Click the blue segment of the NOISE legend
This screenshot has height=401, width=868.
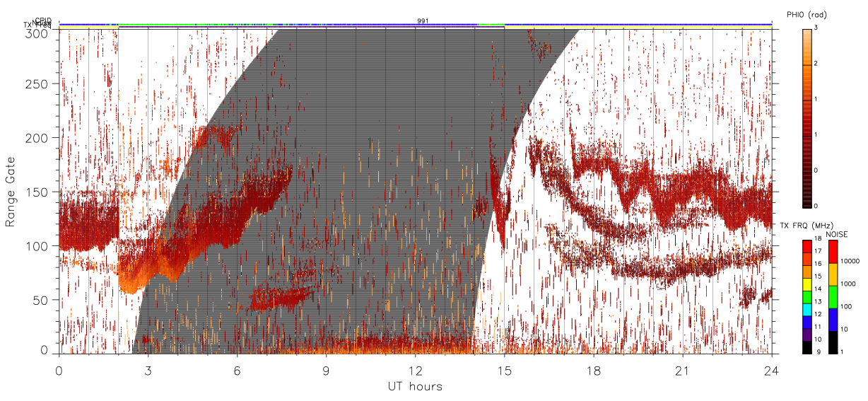click(833, 319)
